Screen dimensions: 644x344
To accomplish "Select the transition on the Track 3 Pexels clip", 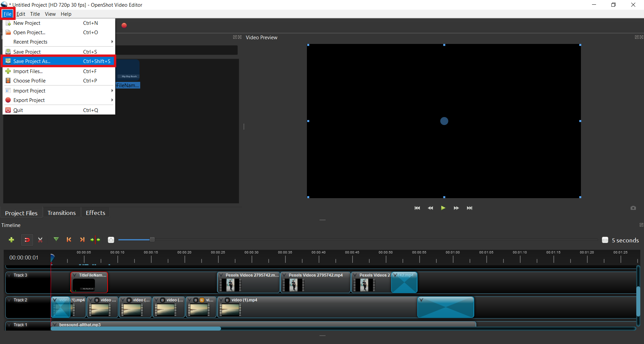I will (404, 282).
